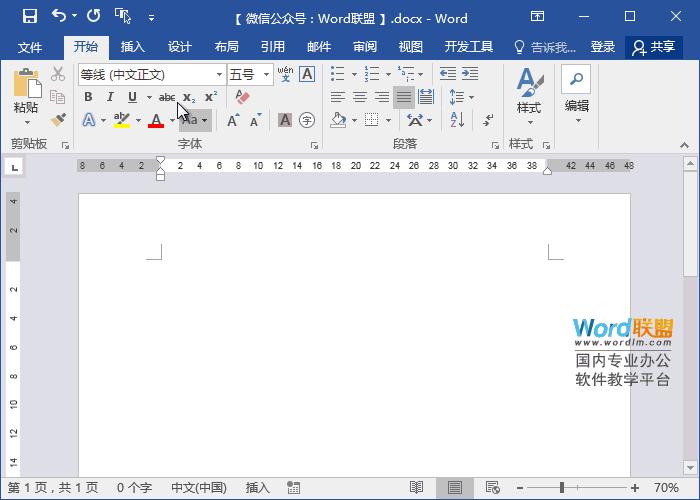Viewport: 700px width, 500px height.
Task: Open the font size 五号 dropdown arrow
Action: pos(266,75)
